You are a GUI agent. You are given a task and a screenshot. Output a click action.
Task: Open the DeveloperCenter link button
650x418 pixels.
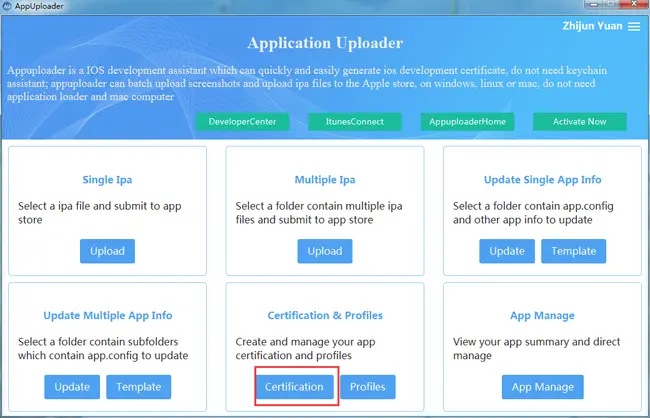(x=242, y=122)
